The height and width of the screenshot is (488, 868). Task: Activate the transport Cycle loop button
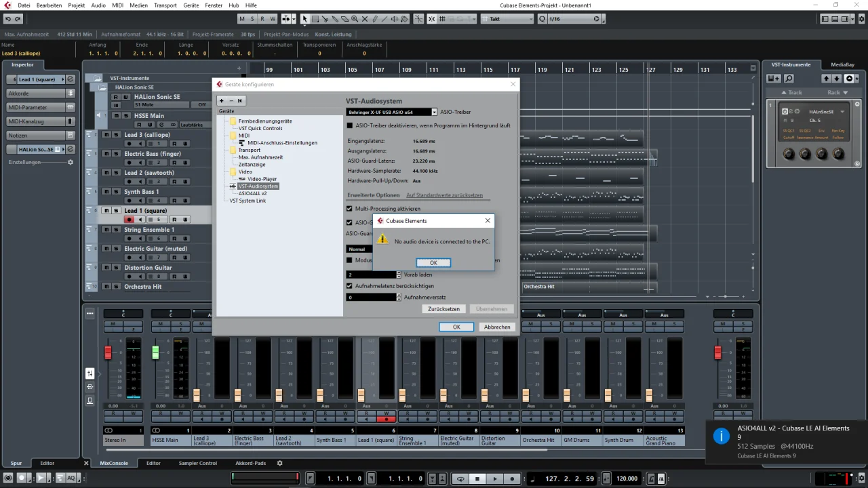pos(460,479)
